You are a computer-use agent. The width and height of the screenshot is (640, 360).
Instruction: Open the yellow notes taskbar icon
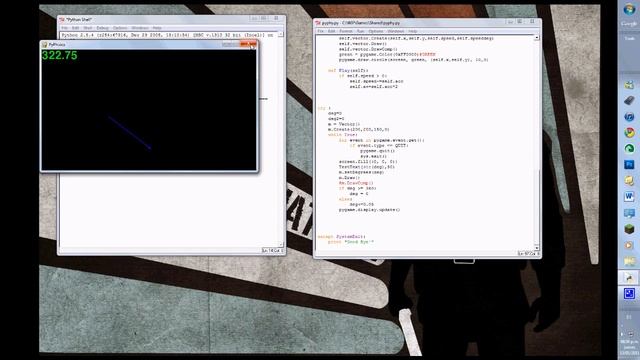[x=629, y=180]
